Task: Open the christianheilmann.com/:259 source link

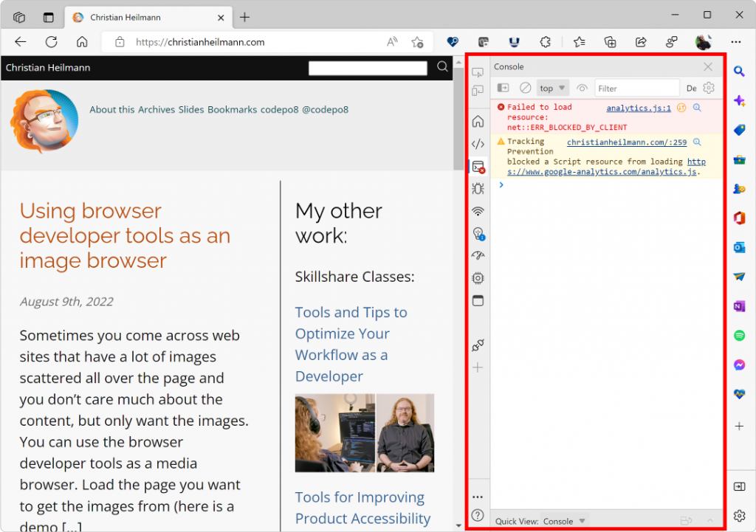Action: pos(626,142)
